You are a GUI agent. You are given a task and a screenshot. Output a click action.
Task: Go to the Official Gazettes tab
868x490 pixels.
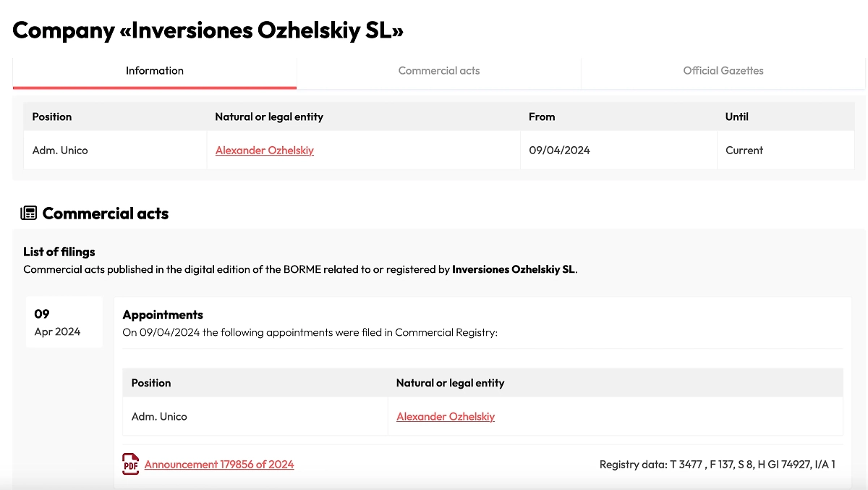point(723,71)
